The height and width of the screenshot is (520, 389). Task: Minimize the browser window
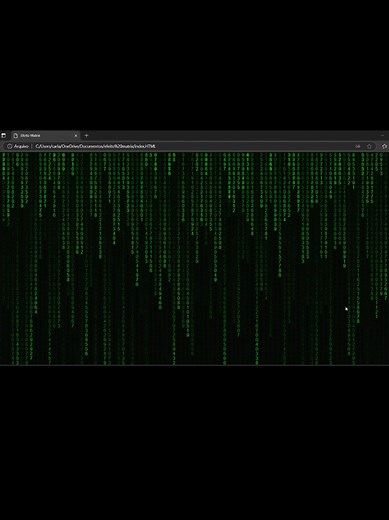382,135
